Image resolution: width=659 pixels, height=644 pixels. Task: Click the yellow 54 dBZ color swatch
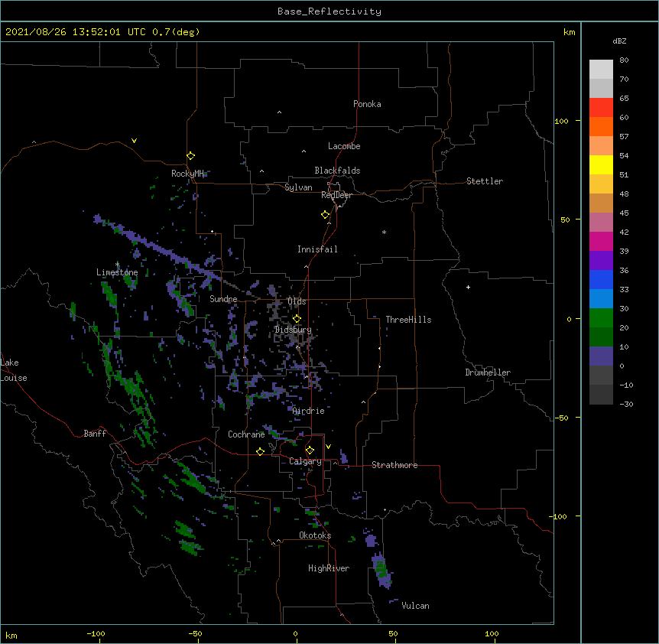(601, 164)
